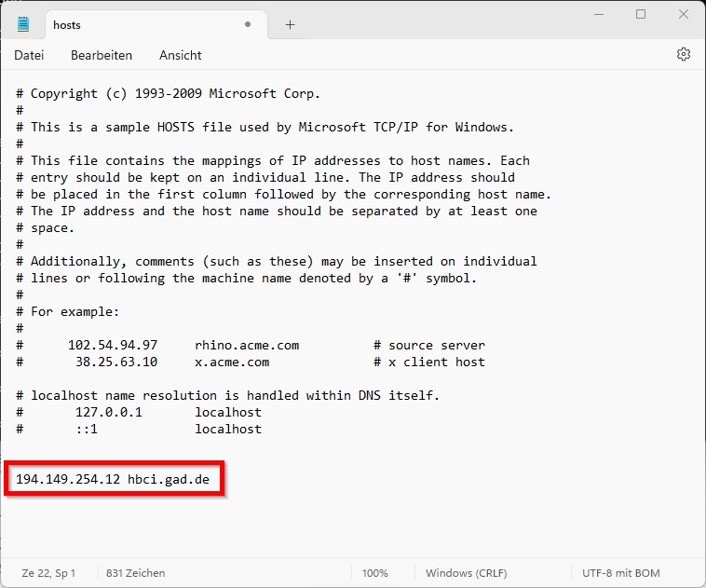The image size is (706, 588).
Task: Click the 127.0.0.1 localhost line
Action: 139,412
